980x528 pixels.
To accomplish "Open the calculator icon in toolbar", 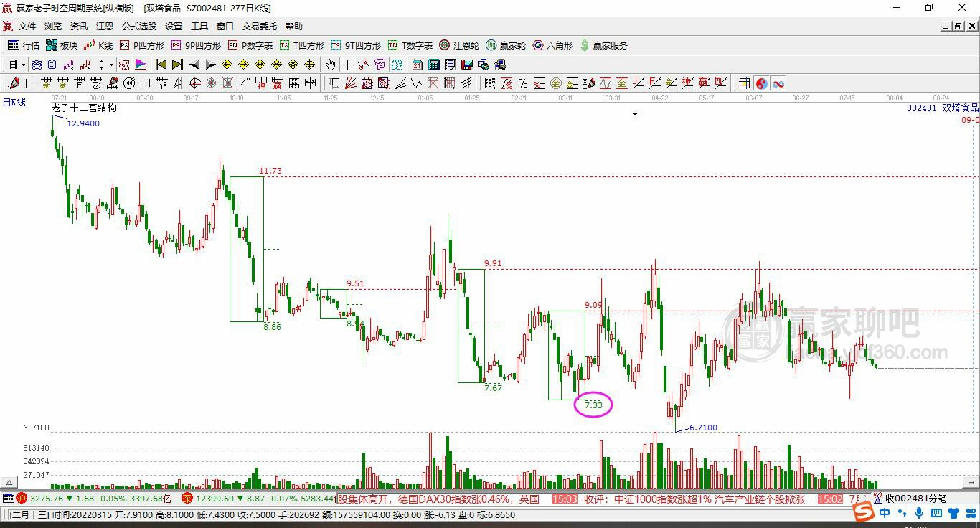I will click(434, 65).
